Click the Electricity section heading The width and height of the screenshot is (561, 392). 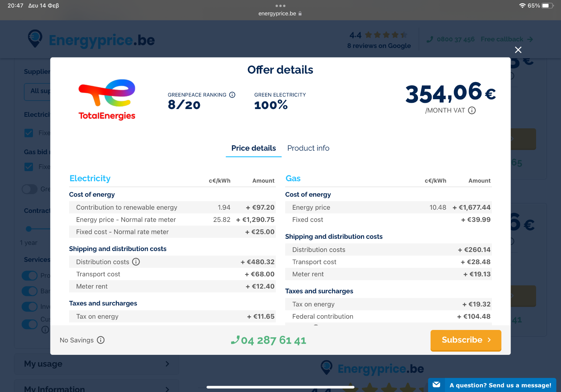point(90,178)
